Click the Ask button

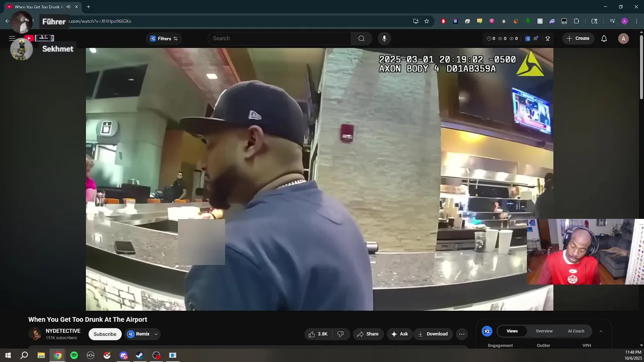tap(399, 334)
